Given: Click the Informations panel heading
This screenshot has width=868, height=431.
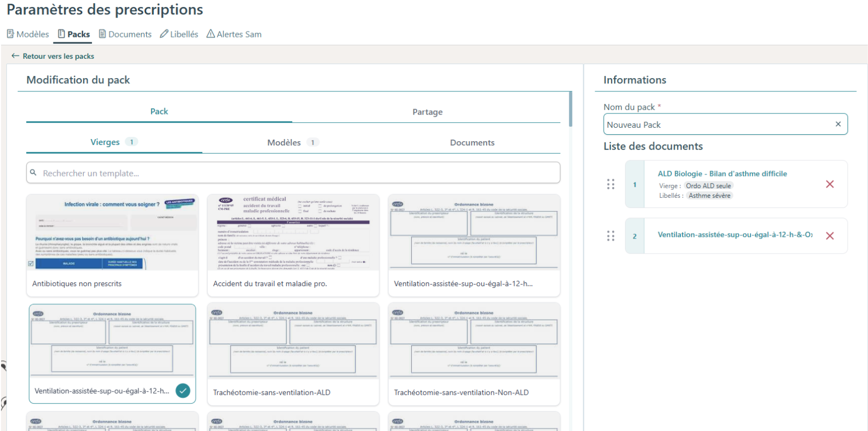Looking at the screenshot, I should coord(635,80).
